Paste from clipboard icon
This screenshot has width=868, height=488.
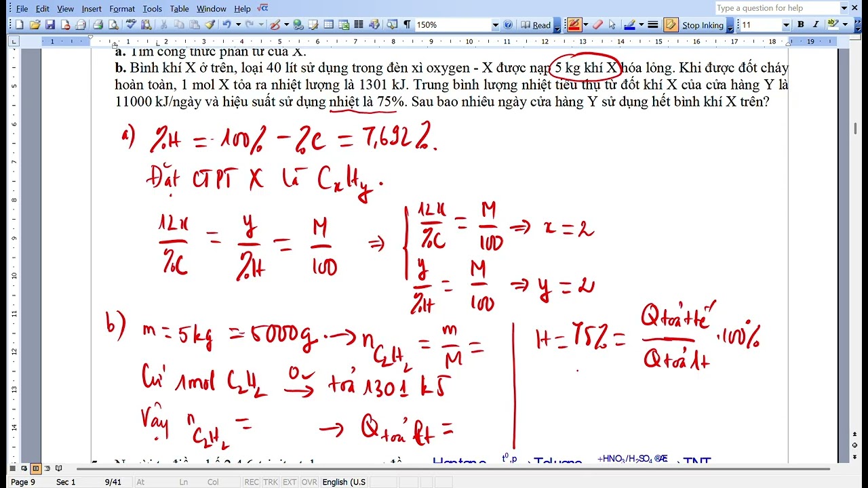click(x=195, y=24)
